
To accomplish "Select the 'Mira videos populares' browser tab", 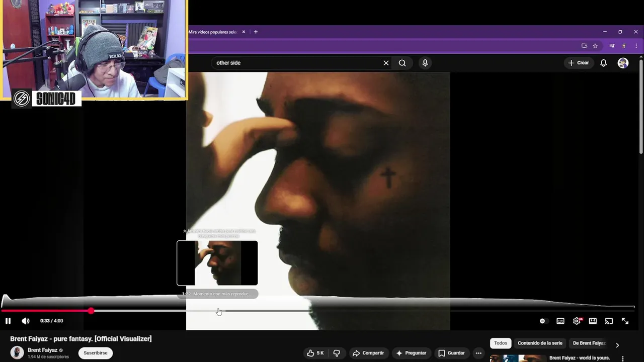I will pyautogui.click(x=213, y=32).
